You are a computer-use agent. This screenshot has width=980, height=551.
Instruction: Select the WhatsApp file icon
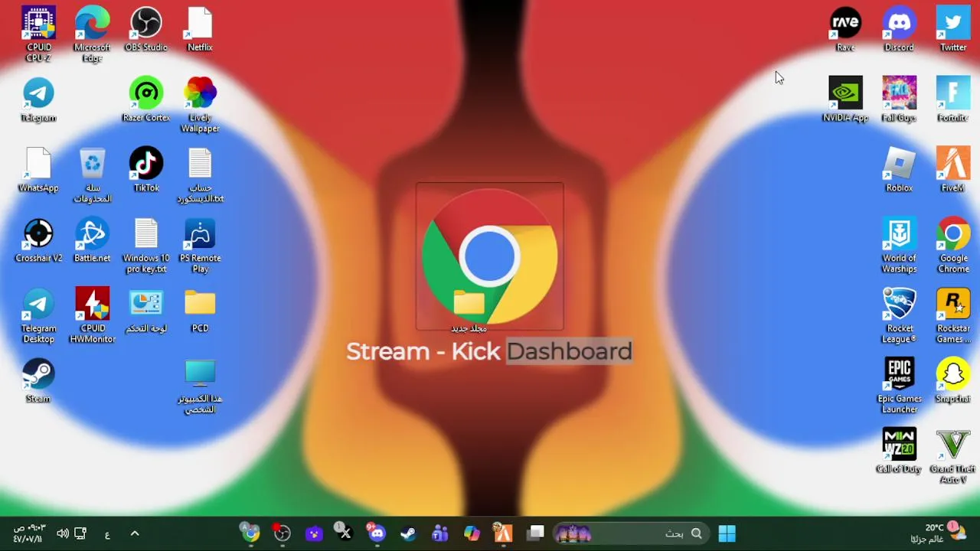click(x=38, y=170)
